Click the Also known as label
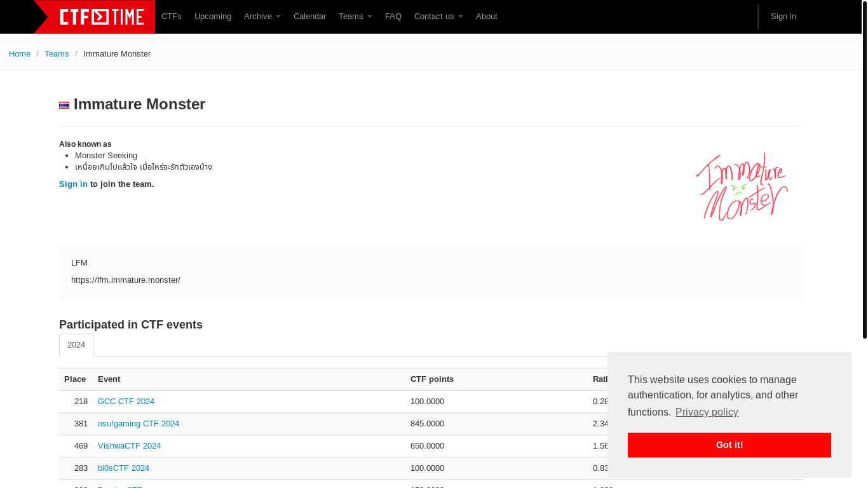Image resolution: width=868 pixels, height=488 pixels. tap(85, 144)
